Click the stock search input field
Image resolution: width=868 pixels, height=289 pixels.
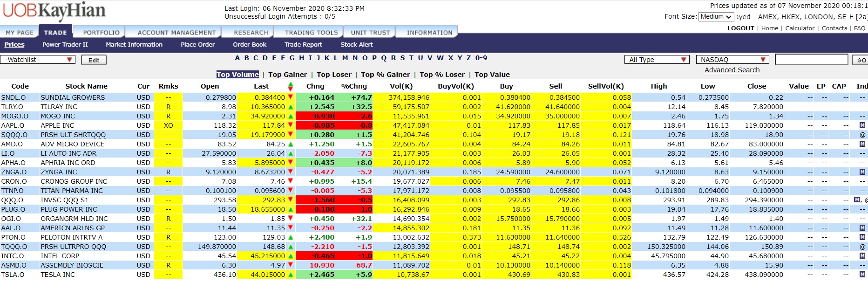[811, 60]
